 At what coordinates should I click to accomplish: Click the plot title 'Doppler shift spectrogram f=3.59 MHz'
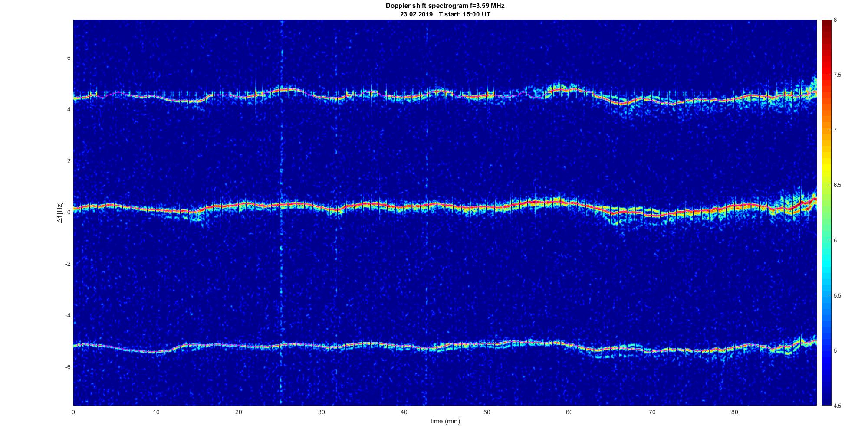[445, 6]
